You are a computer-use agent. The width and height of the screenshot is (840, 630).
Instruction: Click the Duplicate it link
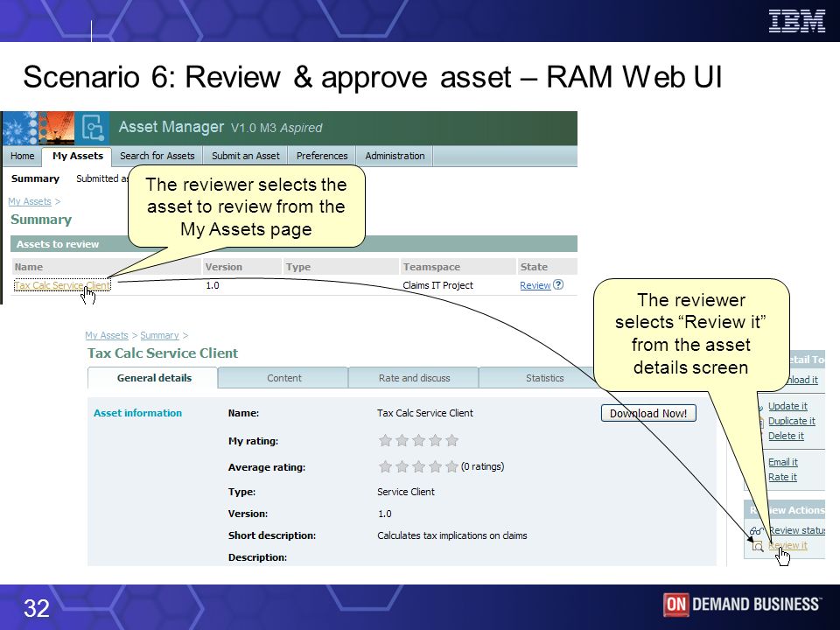click(x=792, y=421)
